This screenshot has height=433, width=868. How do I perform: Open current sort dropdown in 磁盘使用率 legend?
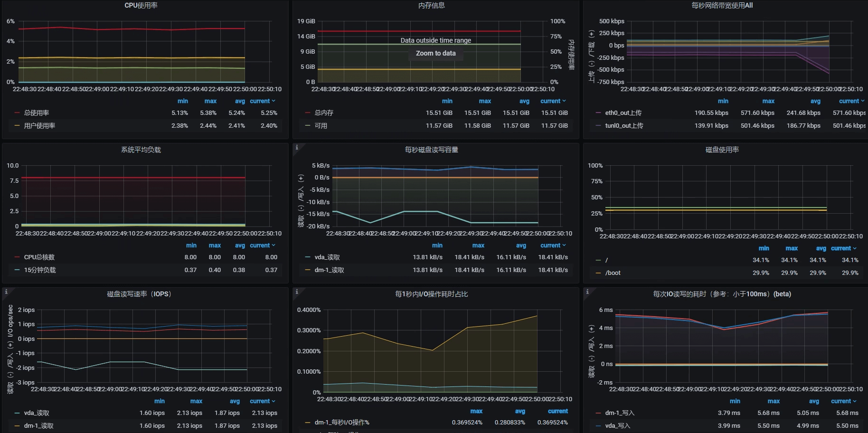[844, 248]
